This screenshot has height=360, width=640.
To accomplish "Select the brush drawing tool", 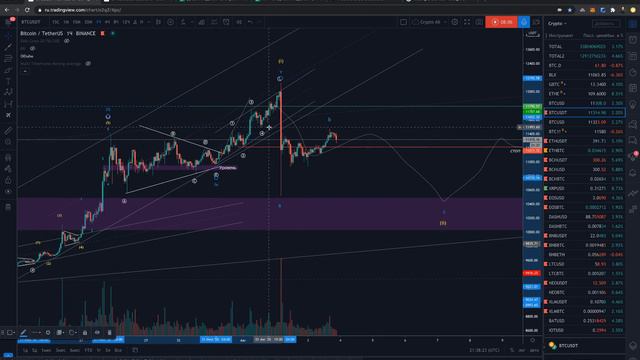I will [8, 71].
